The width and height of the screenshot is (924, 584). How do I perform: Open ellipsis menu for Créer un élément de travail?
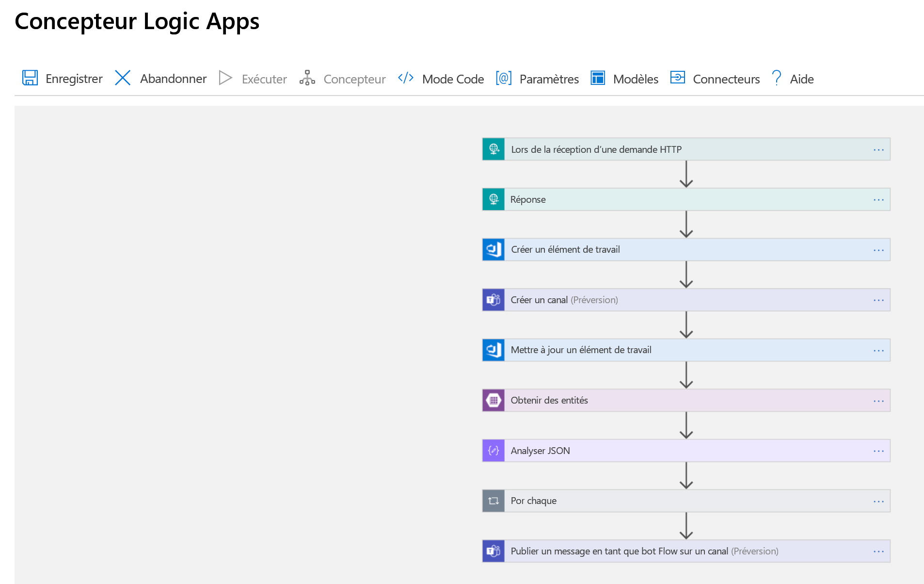click(878, 250)
